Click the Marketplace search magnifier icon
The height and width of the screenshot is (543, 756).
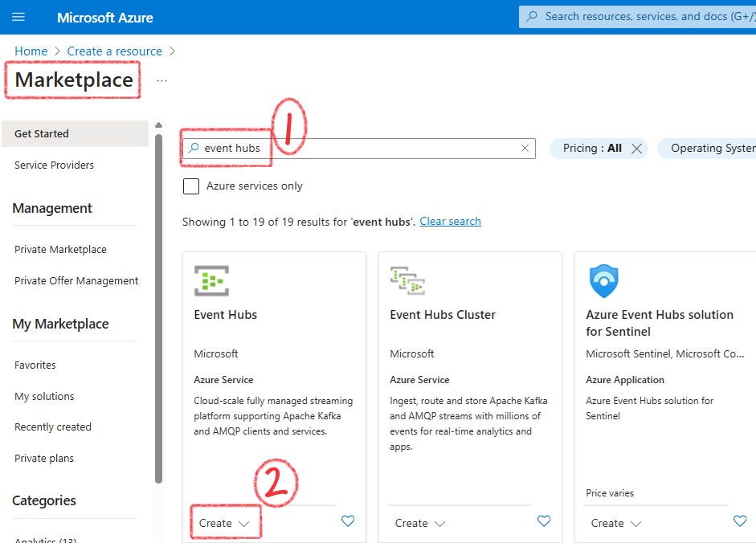tap(194, 148)
